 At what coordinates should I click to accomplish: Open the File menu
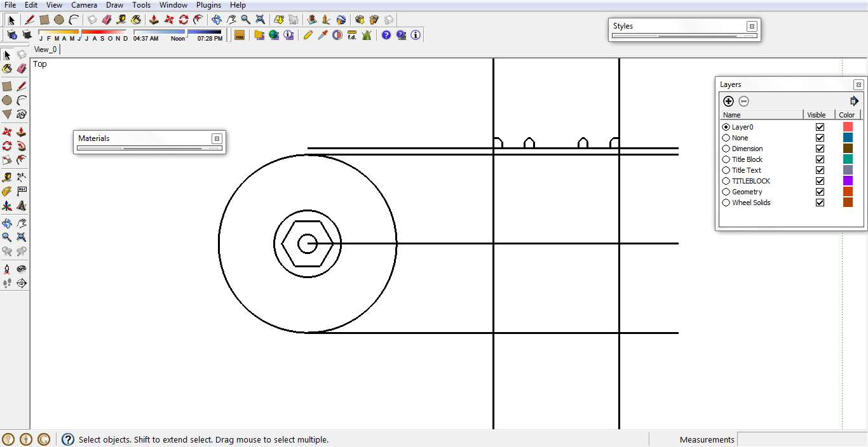click(x=10, y=5)
